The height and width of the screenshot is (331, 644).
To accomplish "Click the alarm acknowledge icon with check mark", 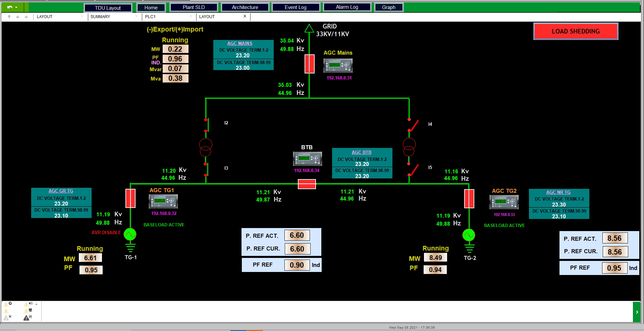I will [x=7, y=304].
